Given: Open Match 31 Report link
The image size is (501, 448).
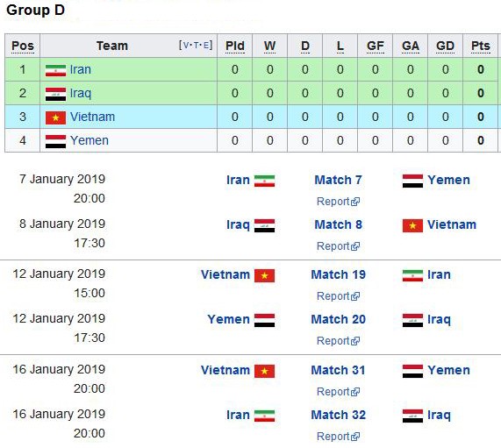Looking at the screenshot, I should 338,392.
